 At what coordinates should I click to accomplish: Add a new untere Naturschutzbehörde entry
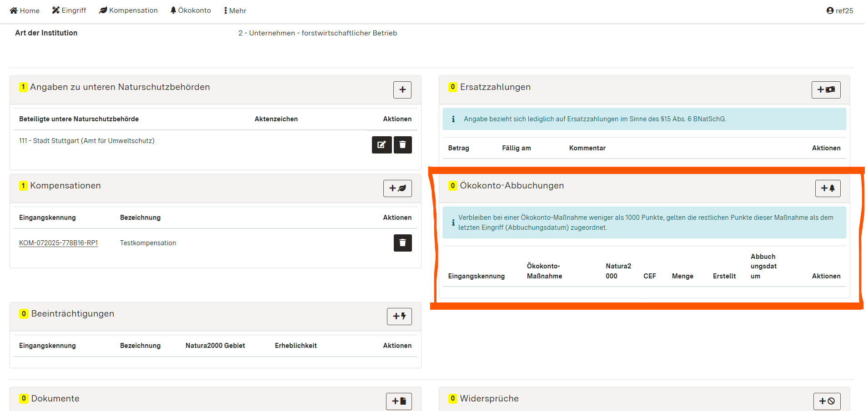point(402,90)
